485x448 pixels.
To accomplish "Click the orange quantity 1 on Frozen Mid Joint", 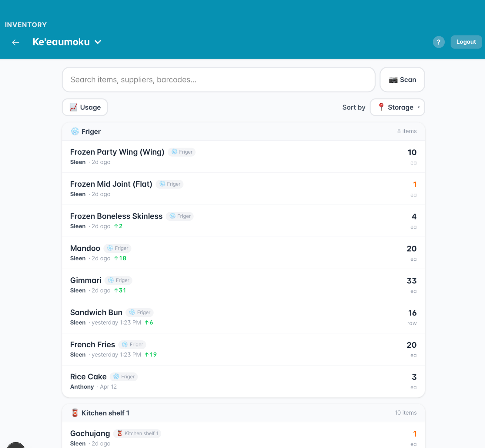I will click(x=414, y=184).
